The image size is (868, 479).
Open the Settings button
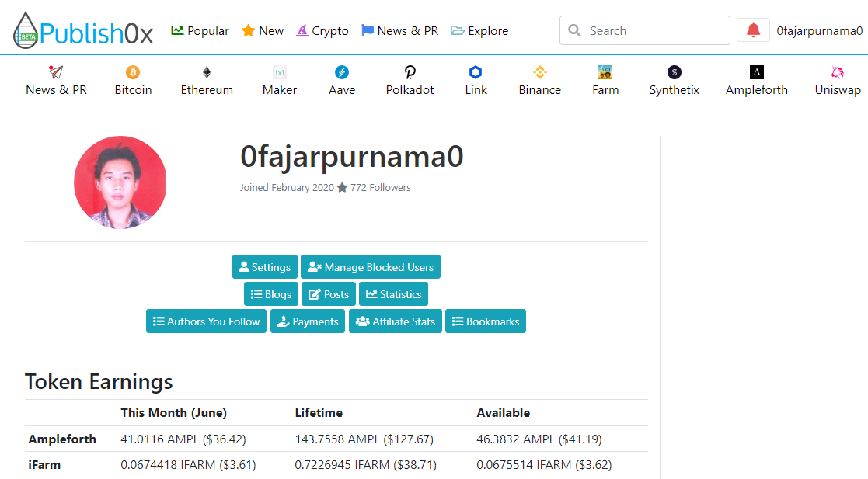click(x=265, y=267)
